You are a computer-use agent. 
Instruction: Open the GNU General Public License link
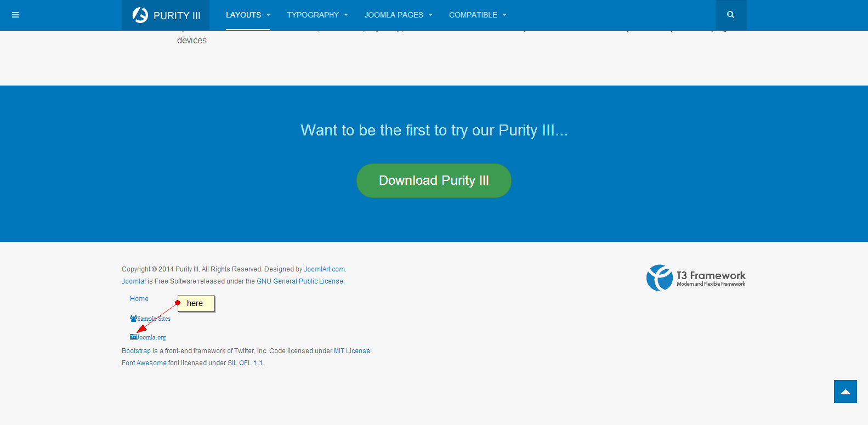(x=300, y=281)
